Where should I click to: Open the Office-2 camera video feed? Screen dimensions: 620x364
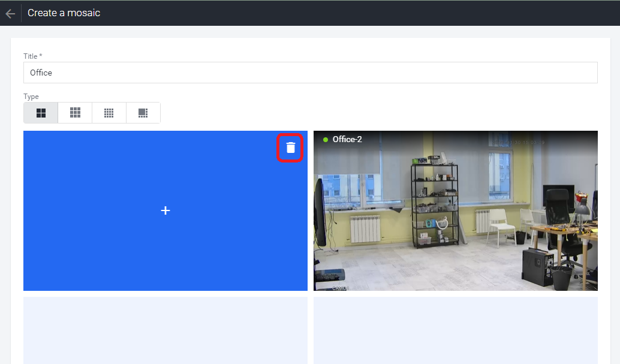pyautogui.click(x=455, y=222)
